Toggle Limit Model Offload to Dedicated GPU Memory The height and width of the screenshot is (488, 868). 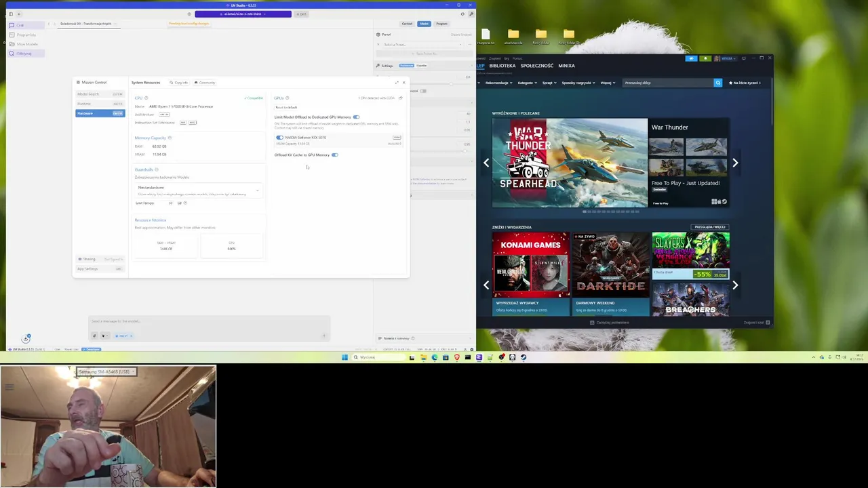[356, 117]
